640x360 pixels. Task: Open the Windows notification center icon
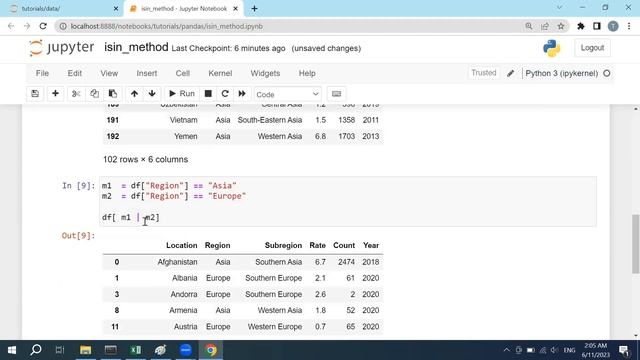(x=624, y=350)
